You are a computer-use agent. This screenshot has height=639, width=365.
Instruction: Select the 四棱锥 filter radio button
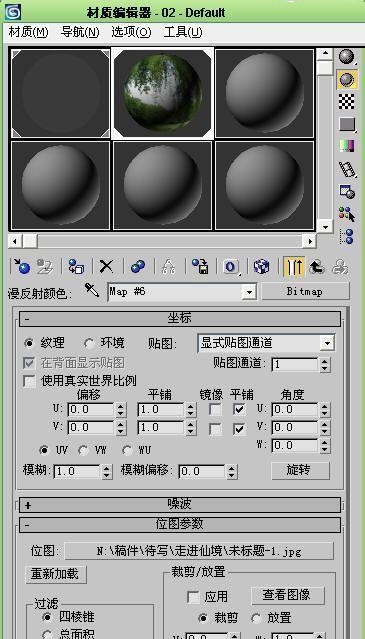click(46, 617)
